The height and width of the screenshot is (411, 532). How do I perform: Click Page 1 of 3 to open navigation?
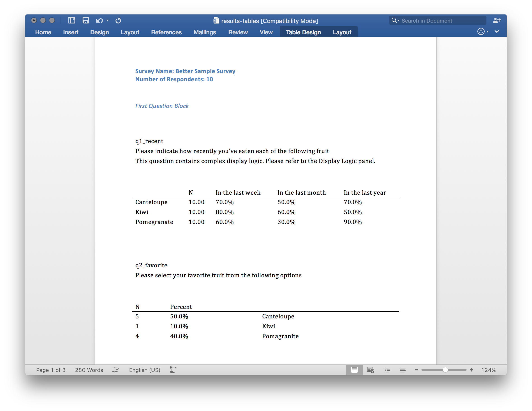pos(51,370)
